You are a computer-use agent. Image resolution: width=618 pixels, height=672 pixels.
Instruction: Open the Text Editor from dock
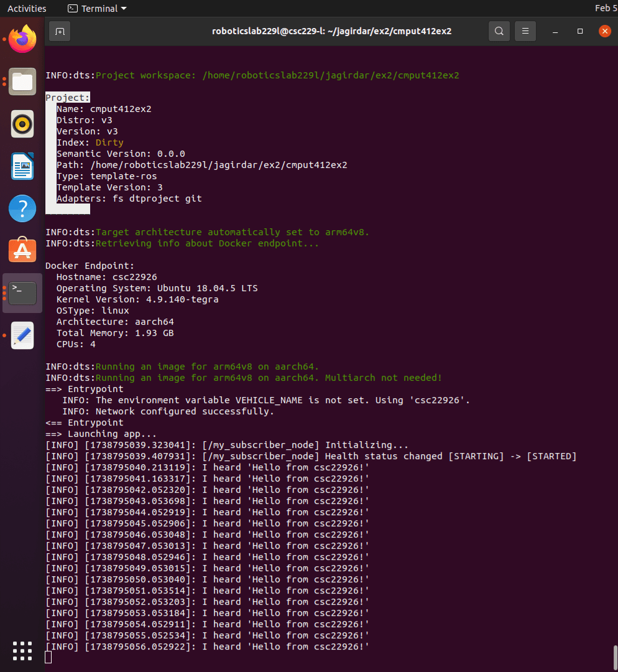[22, 335]
